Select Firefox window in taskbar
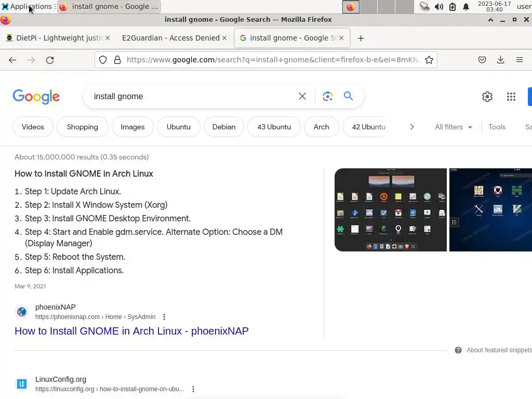The height and width of the screenshot is (399, 532). click(x=109, y=6)
